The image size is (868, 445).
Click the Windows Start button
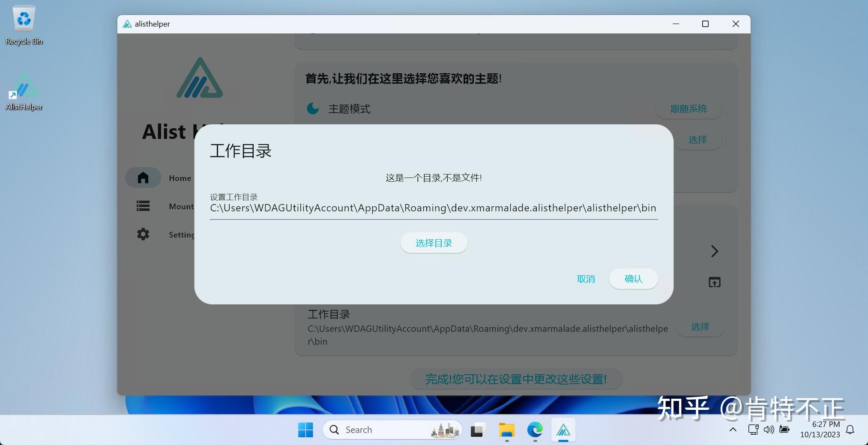pos(305,430)
